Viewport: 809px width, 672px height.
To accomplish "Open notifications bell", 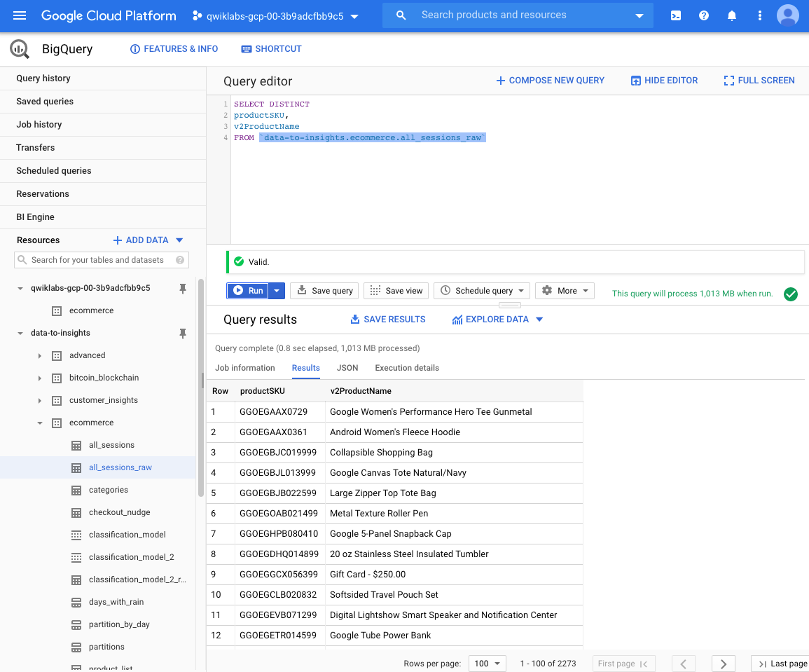I will pyautogui.click(x=732, y=15).
